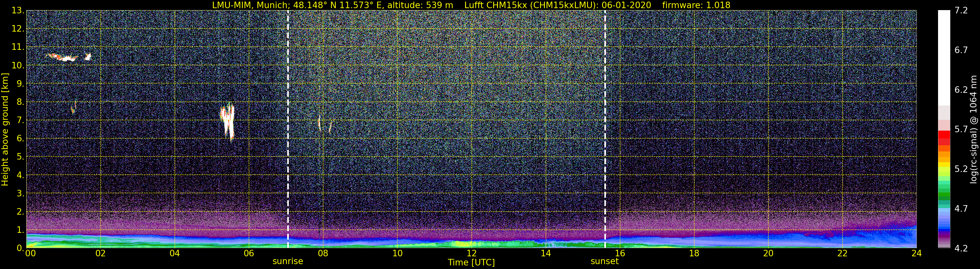The height and width of the screenshot is (269, 980).
Task: Click the x-axis tick label '20'
Action: pos(768,253)
